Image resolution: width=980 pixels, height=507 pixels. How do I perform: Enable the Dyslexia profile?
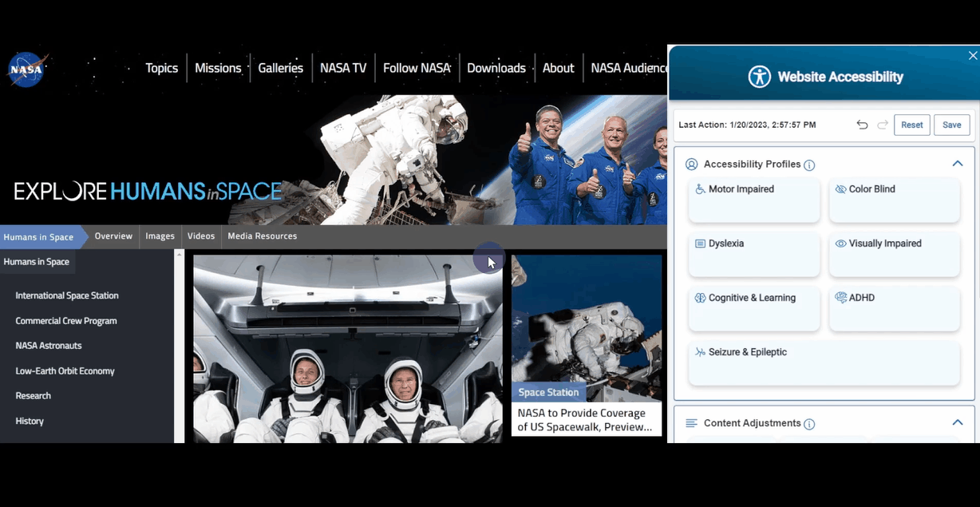pos(754,254)
